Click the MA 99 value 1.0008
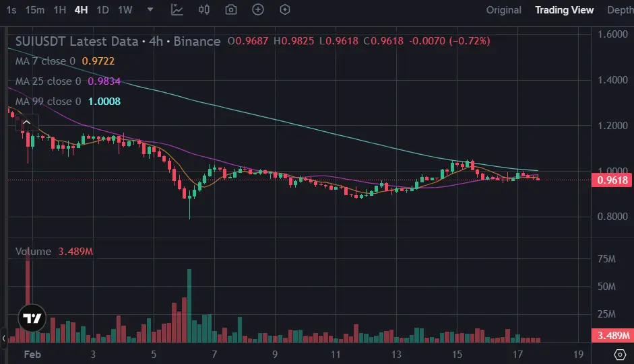This screenshot has height=364, width=634. [x=104, y=102]
